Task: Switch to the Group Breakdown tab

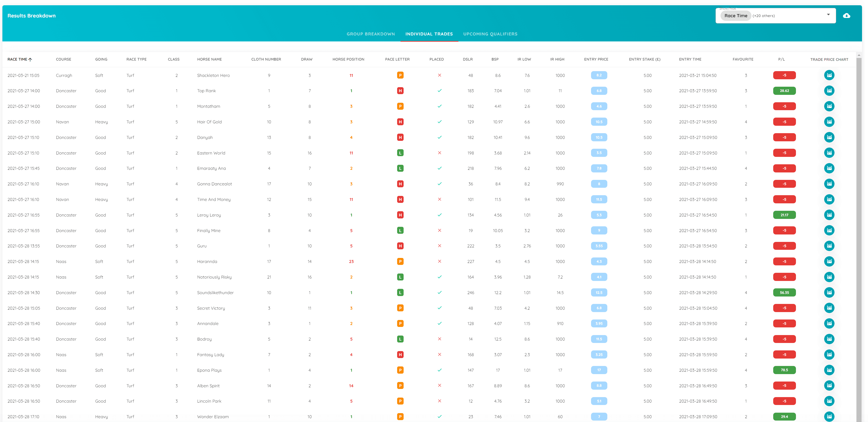Action: pyautogui.click(x=371, y=34)
